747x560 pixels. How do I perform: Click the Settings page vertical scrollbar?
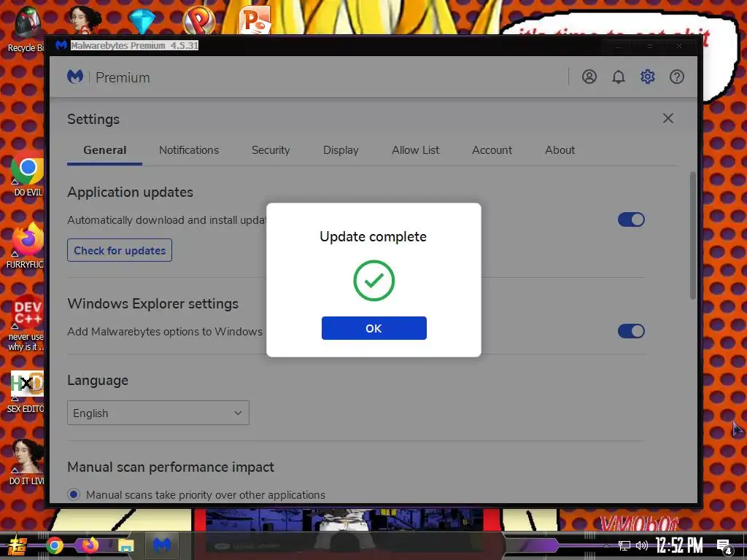coord(693,236)
